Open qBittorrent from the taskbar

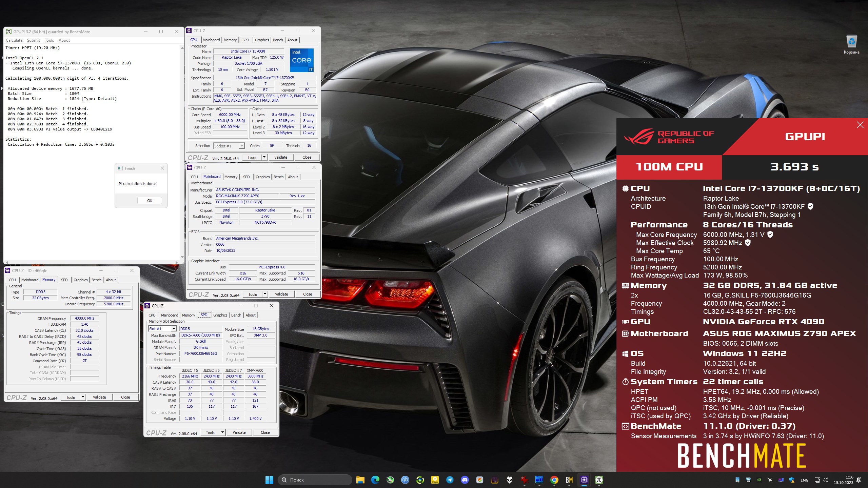tap(405, 480)
